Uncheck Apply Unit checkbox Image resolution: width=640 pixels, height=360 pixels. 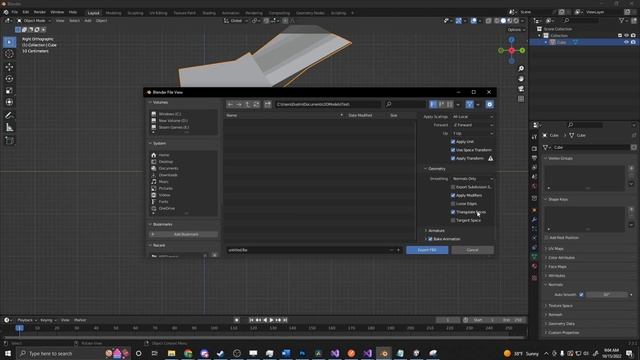point(453,142)
